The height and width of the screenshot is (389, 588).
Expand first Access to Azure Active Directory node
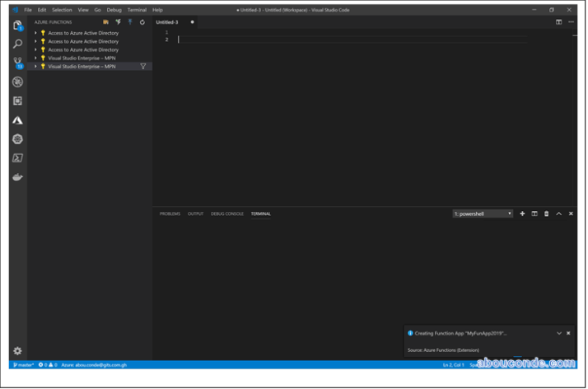click(35, 33)
